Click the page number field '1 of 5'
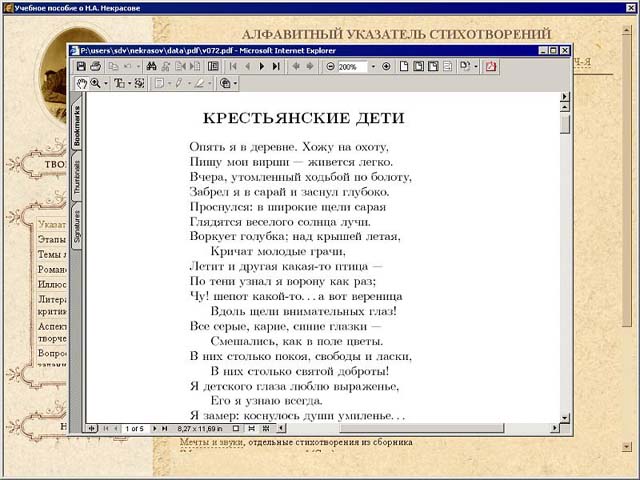This screenshot has height=480, width=640. (135, 428)
